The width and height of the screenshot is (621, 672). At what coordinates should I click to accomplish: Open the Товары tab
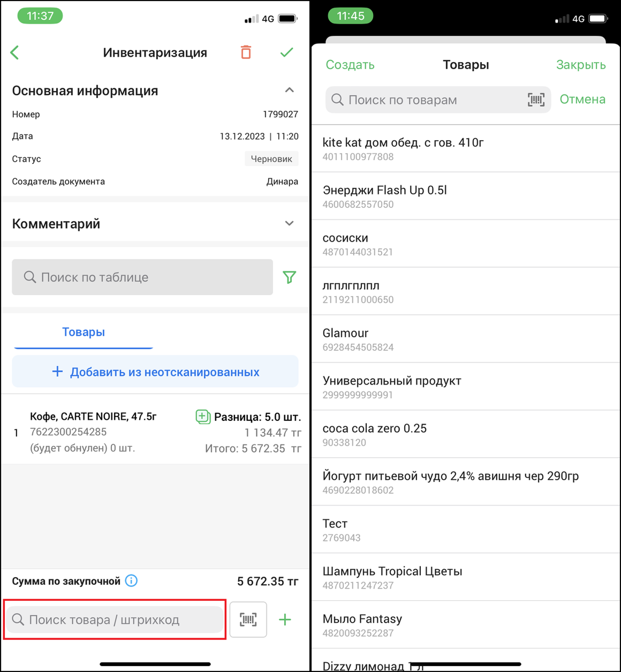(x=84, y=332)
